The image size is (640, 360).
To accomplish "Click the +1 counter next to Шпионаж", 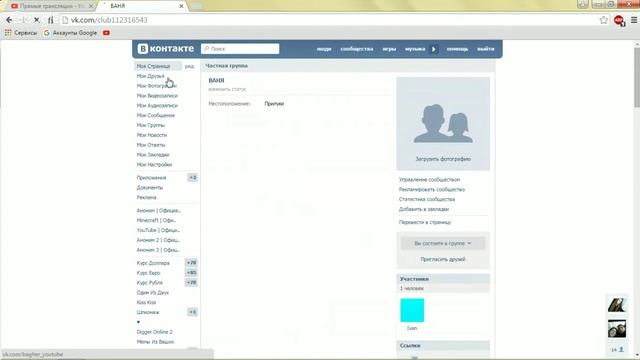I will click(x=192, y=312).
